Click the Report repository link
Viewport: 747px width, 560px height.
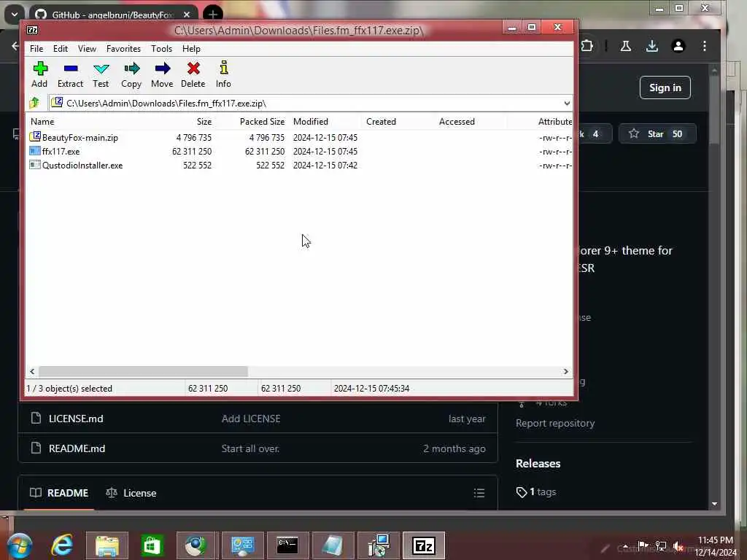pos(555,423)
